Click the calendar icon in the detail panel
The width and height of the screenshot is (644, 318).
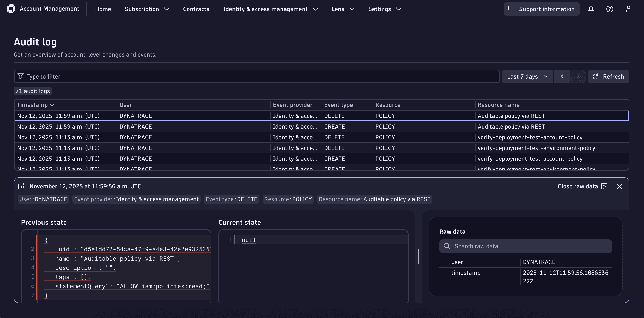[x=22, y=186]
